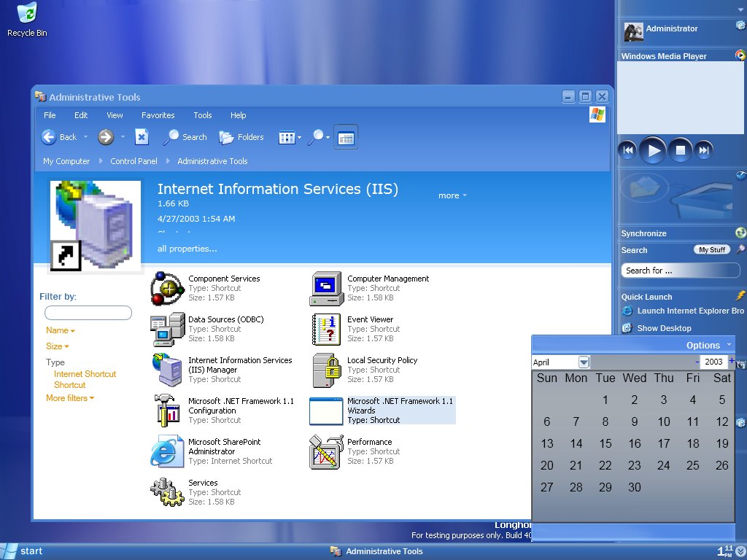
Task: Toggle the Folders pane button
Action: tap(241, 137)
